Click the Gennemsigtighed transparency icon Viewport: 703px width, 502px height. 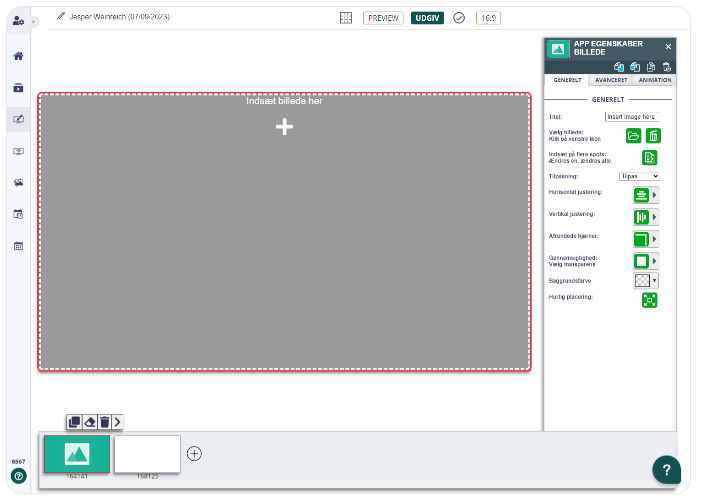(641, 261)
